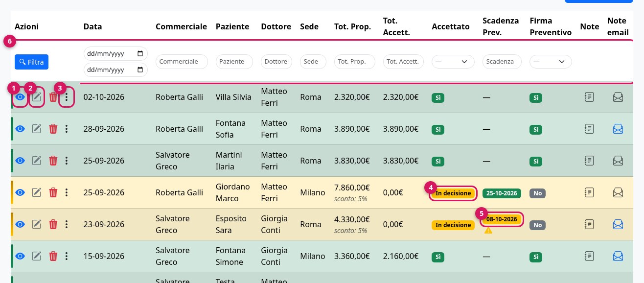Focus the Scadenza filter field

(x=502, y=62)
